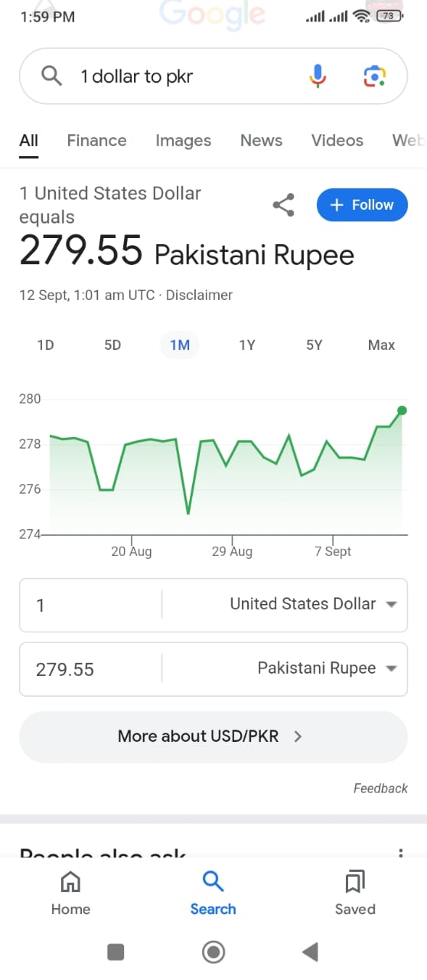Viewport: 427px width, 980px height.
Task: Switch to the Finance tab
Action: (96, 141)
